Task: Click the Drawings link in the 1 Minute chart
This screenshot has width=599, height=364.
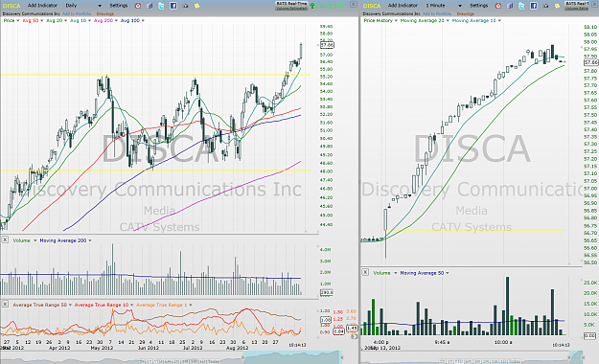Action: pos(465,13)
